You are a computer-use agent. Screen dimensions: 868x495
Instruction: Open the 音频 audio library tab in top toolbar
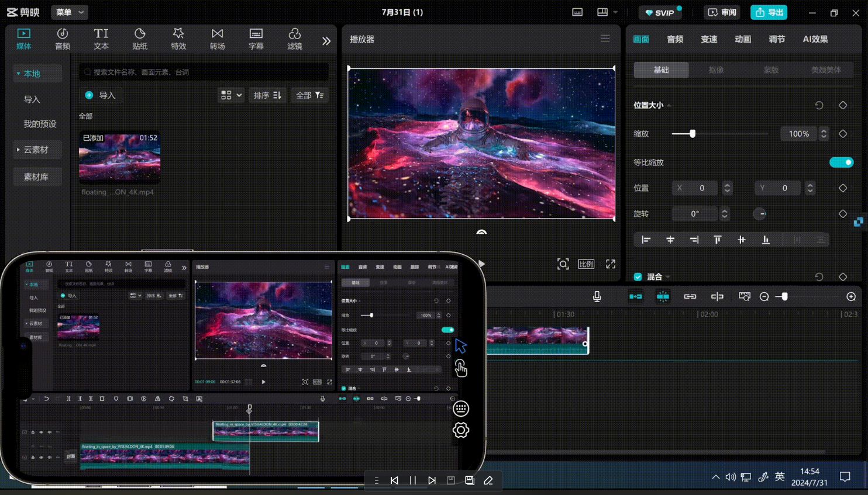[63, 39]
